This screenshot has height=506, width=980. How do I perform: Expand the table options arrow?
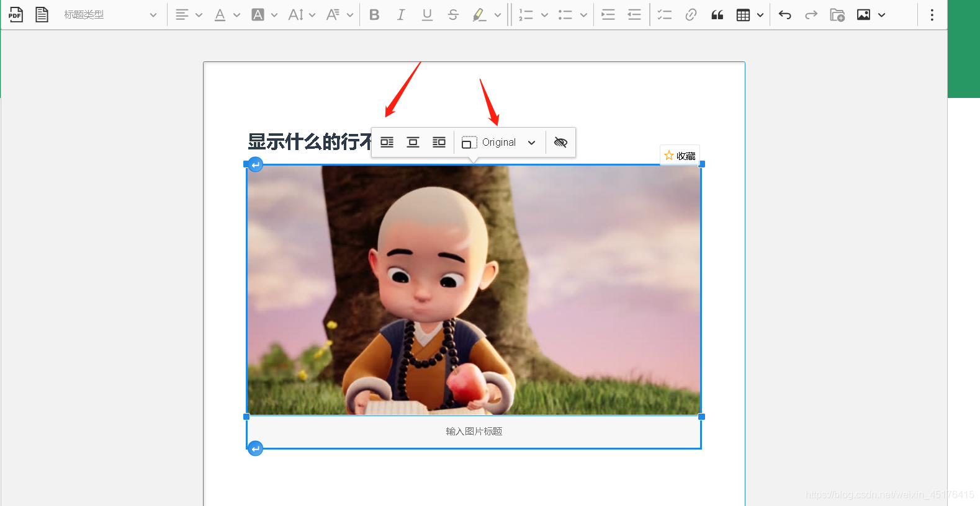(760, 15)
